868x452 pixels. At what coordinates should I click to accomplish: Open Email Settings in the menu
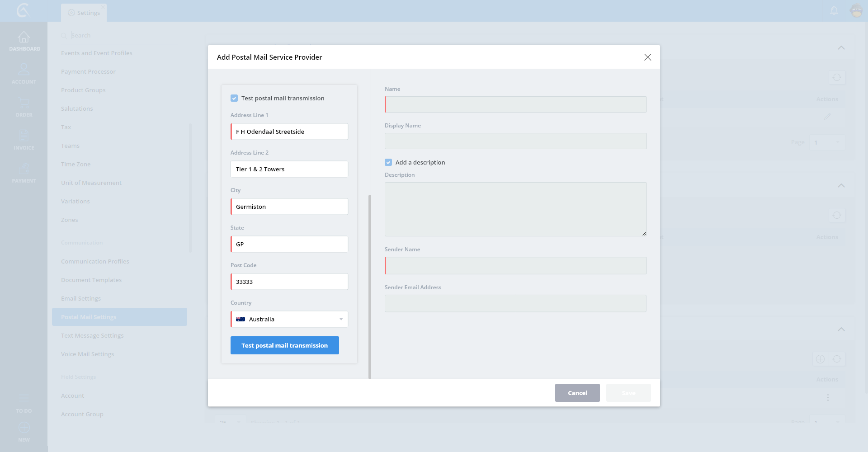coord(81,298)
